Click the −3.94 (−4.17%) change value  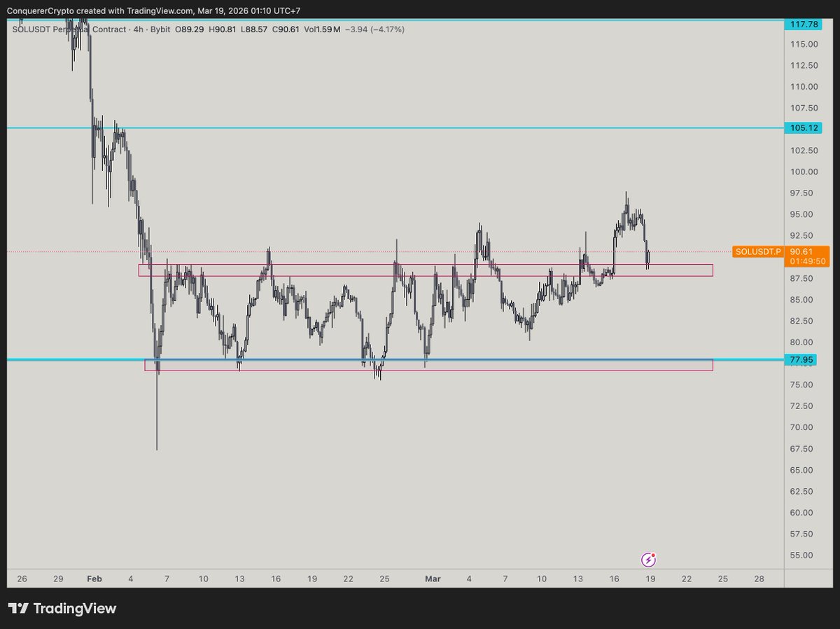374,29
